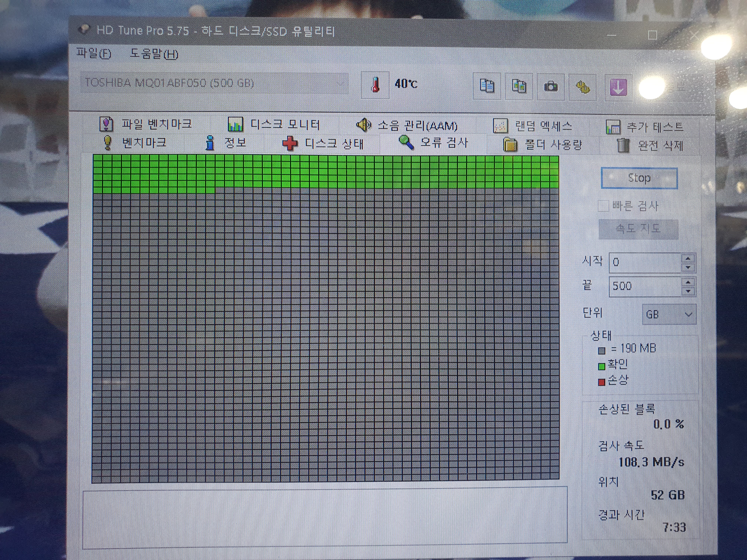Open the 파일(F) menu
The height and width of the screenshot is (560, 747).
pos(94,53)
